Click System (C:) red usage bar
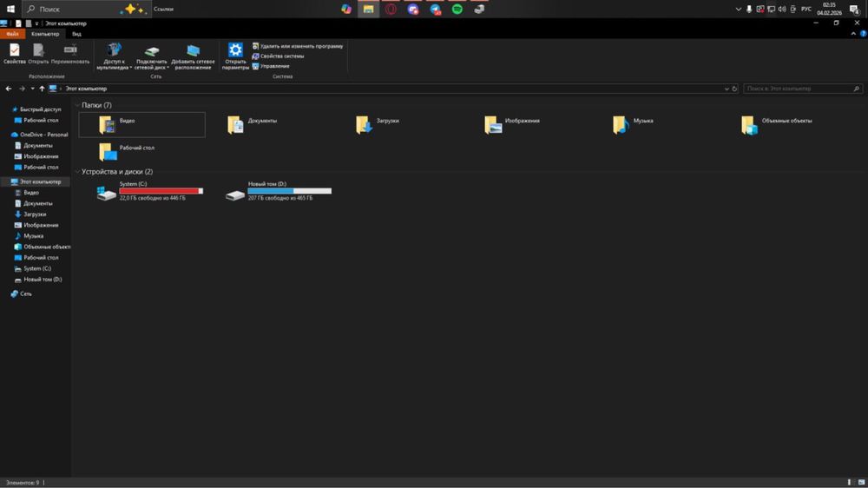Screen dimensions: 868x488 click(161, 191)
